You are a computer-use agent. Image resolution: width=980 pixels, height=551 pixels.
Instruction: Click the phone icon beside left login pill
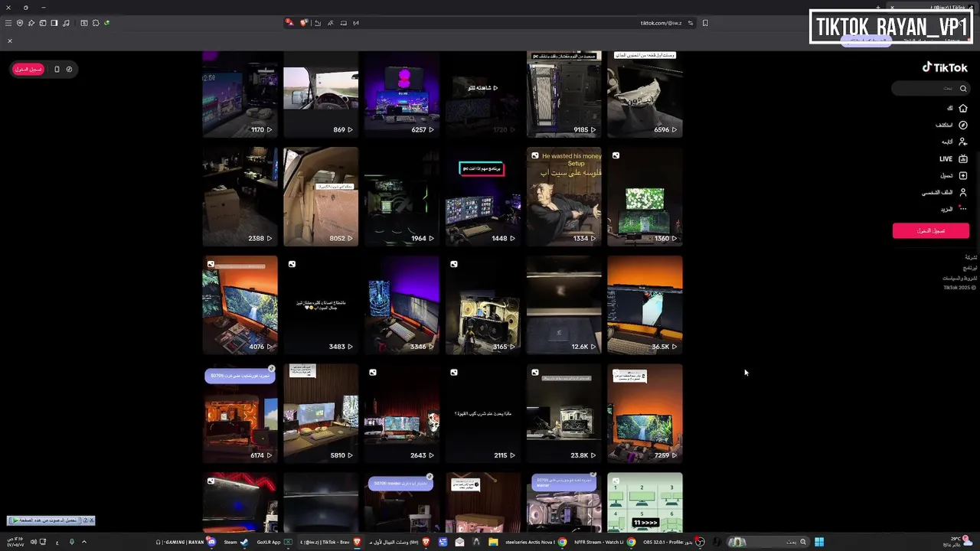pos(57,69)
